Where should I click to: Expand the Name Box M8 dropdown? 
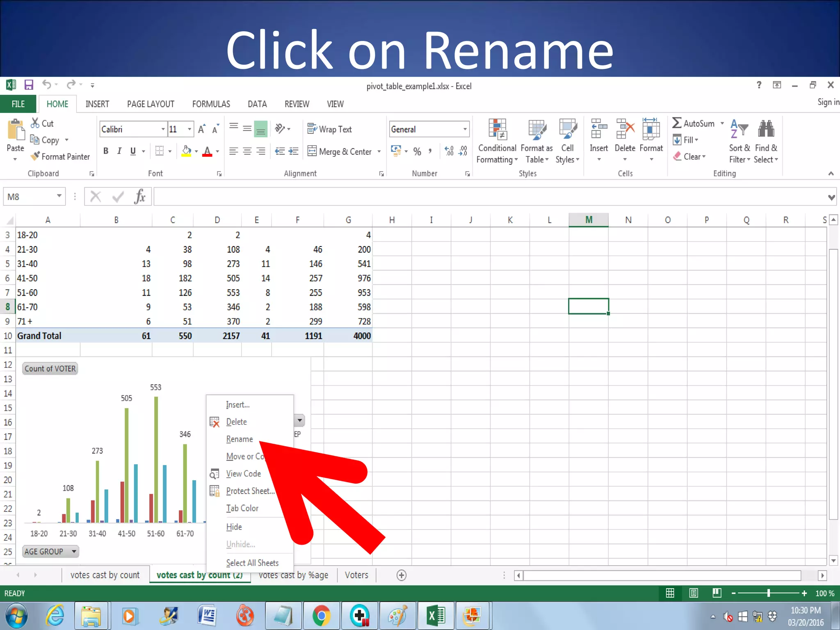pos(59,196)
